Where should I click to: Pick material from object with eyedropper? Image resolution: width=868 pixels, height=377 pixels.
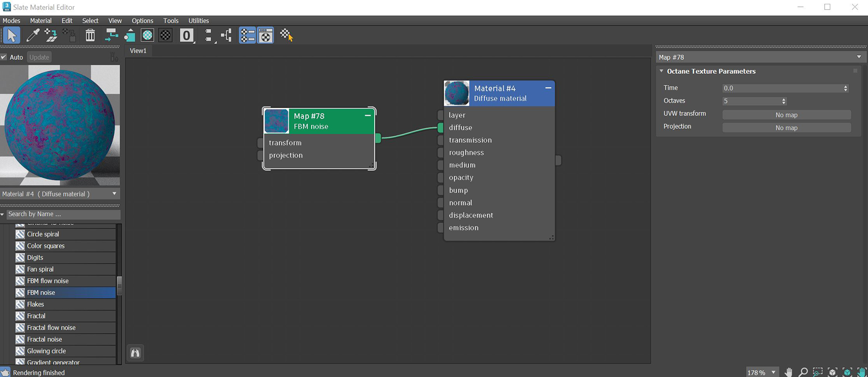coord(33,35)
